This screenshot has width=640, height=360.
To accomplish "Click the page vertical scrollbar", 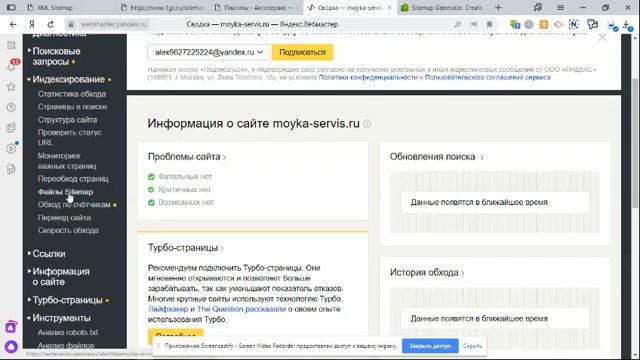I will click(x=635, y=143).
